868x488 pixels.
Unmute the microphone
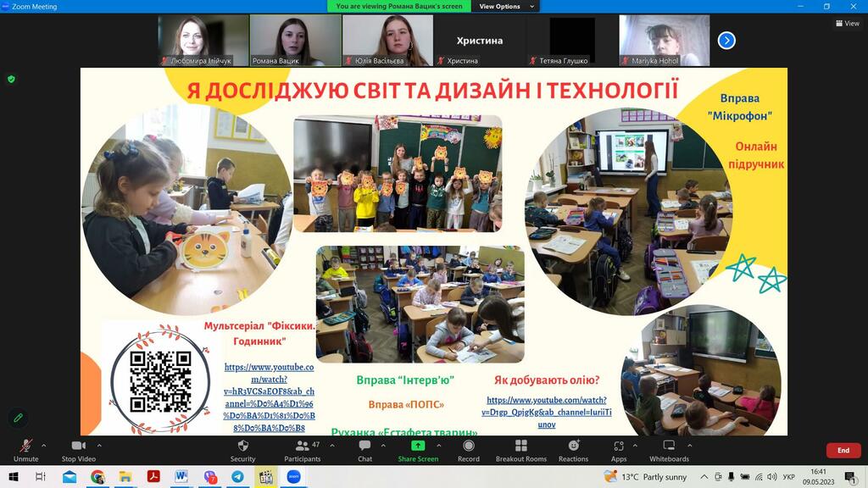tap(26, 451)
